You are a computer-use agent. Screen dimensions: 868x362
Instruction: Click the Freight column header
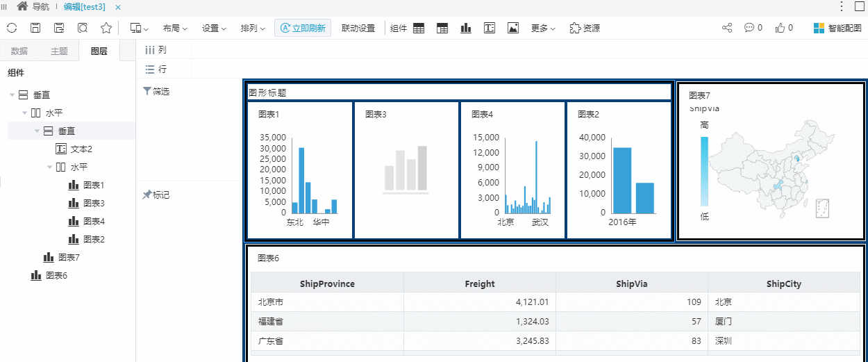pos(480,283)
